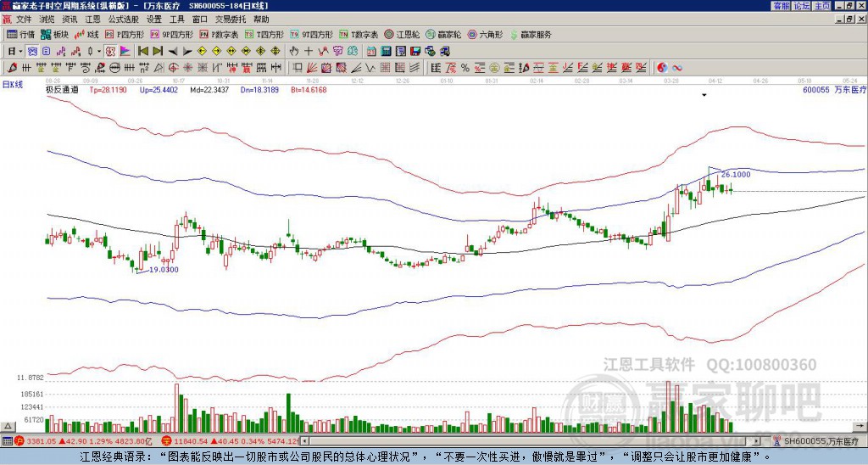
Task: Click the 600055 万东医疗 stock label
Action: point(834,90)
